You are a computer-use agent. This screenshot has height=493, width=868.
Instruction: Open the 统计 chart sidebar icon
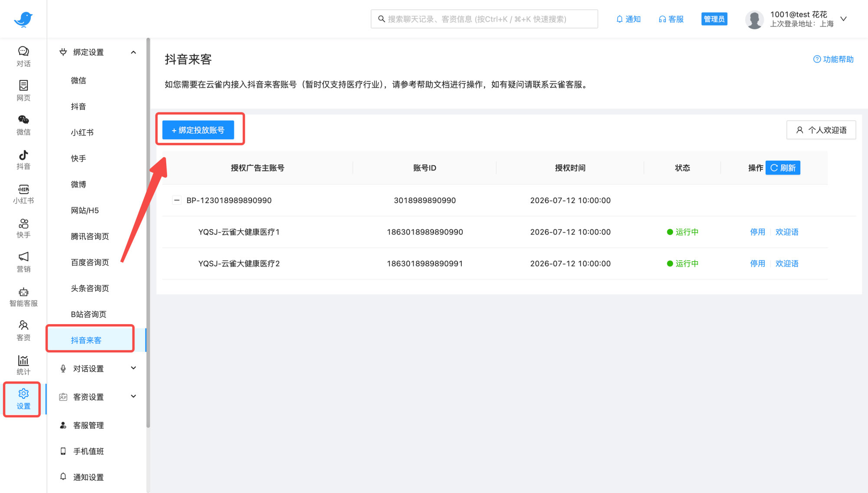click(x=23, y=365)
